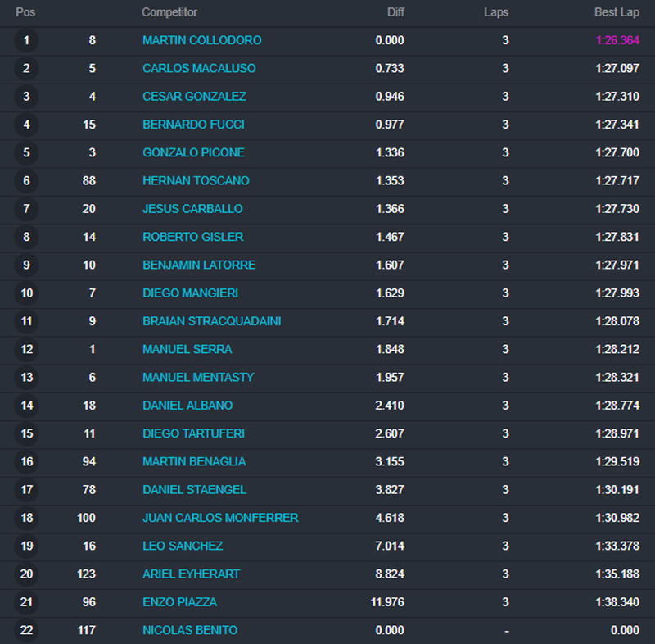Open Hernan Toscano entry
655x644 pixels.
point(196,180)
